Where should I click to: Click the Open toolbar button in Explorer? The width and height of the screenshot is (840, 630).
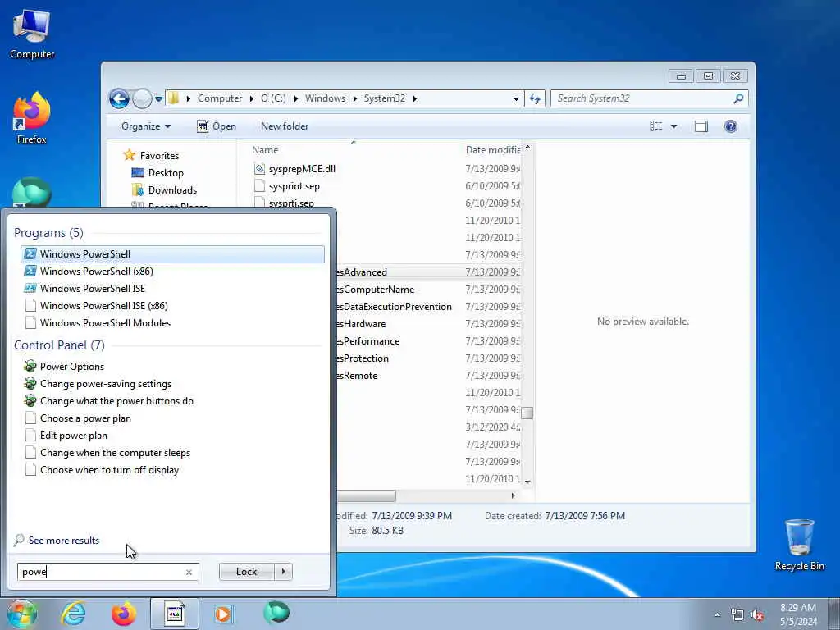(217, 126)
